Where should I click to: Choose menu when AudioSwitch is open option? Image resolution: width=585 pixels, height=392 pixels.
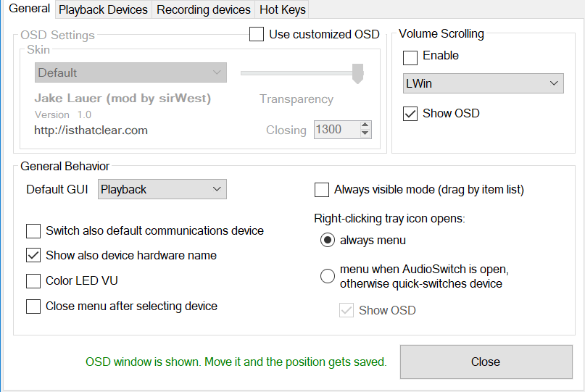point(328,275)
